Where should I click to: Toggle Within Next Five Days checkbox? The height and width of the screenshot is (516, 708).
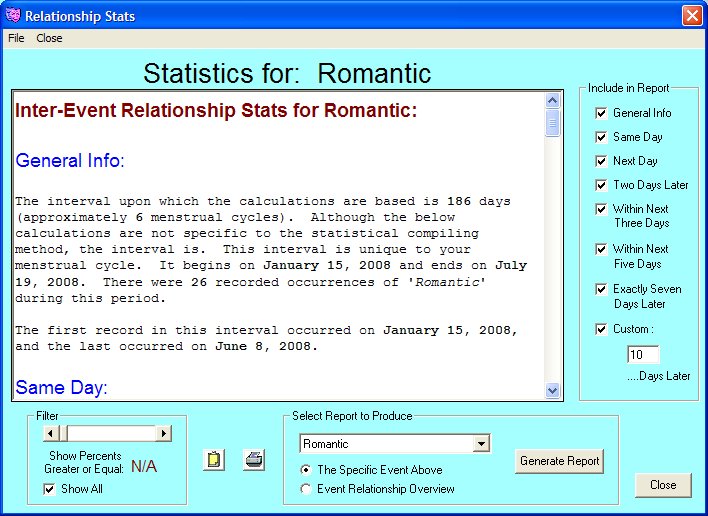pyautogui.click(x=601, y=249)
